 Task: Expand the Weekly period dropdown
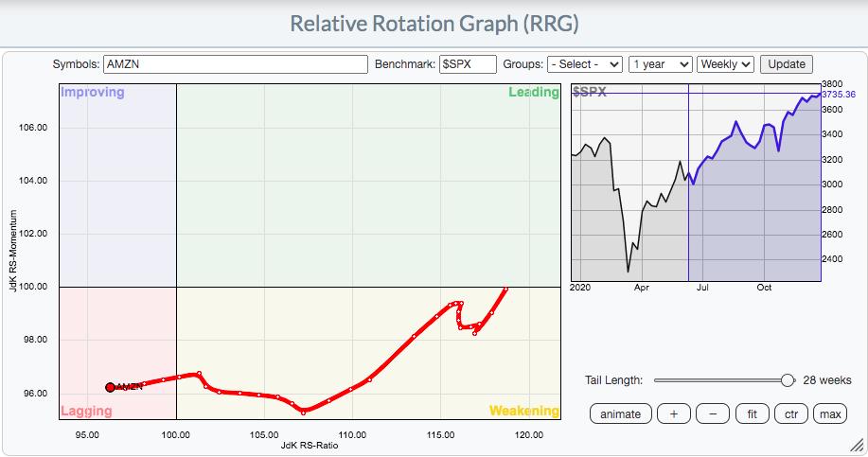pyautogui.click(x=725, y=64)
